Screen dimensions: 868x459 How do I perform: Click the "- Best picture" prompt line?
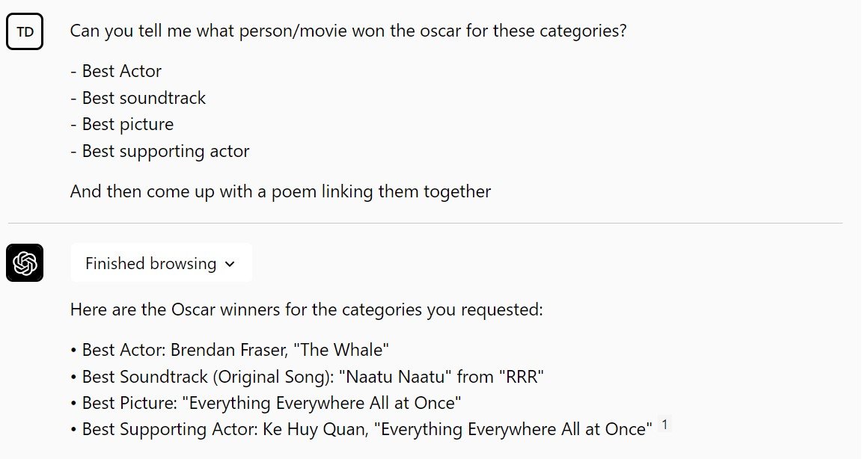(122, 124)
